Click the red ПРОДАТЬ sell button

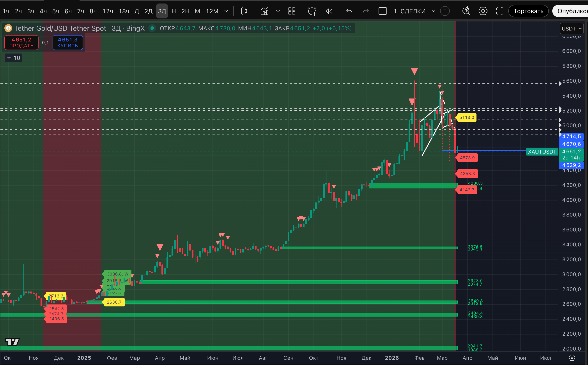click(x=21, y=43)
